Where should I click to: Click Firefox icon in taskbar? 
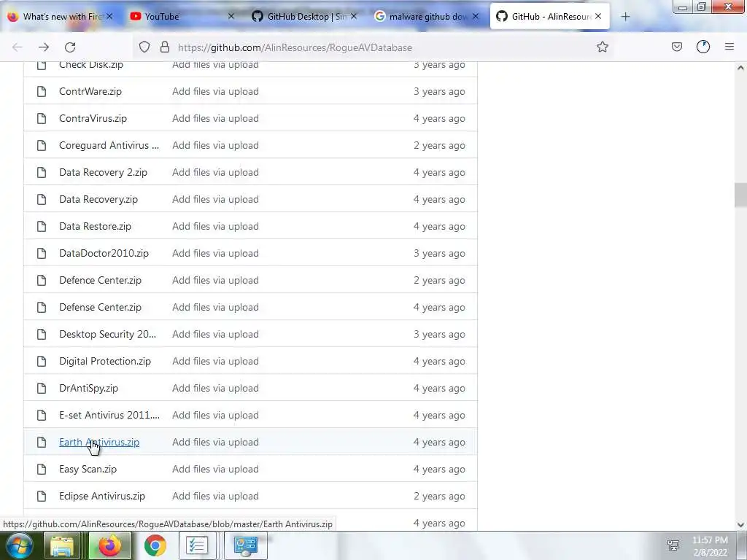point(109,545)
